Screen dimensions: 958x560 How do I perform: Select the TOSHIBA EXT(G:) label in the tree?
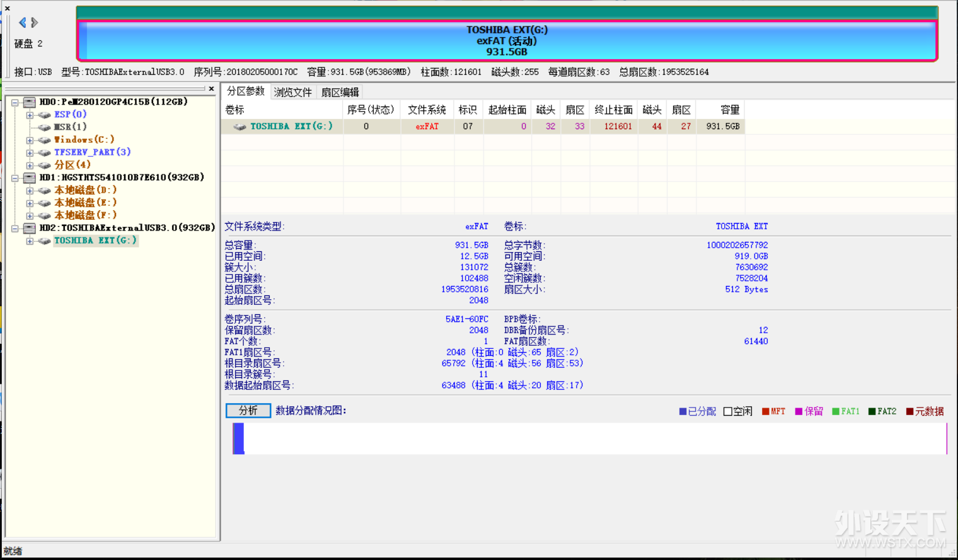tap(95, 241)
